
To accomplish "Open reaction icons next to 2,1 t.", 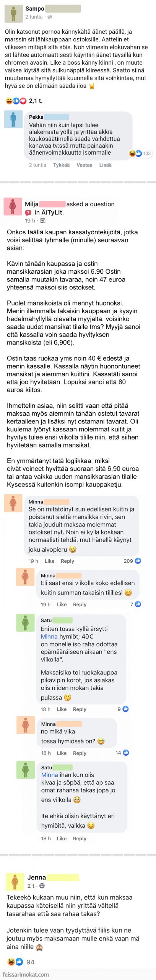I will click(x=16, y=101).
